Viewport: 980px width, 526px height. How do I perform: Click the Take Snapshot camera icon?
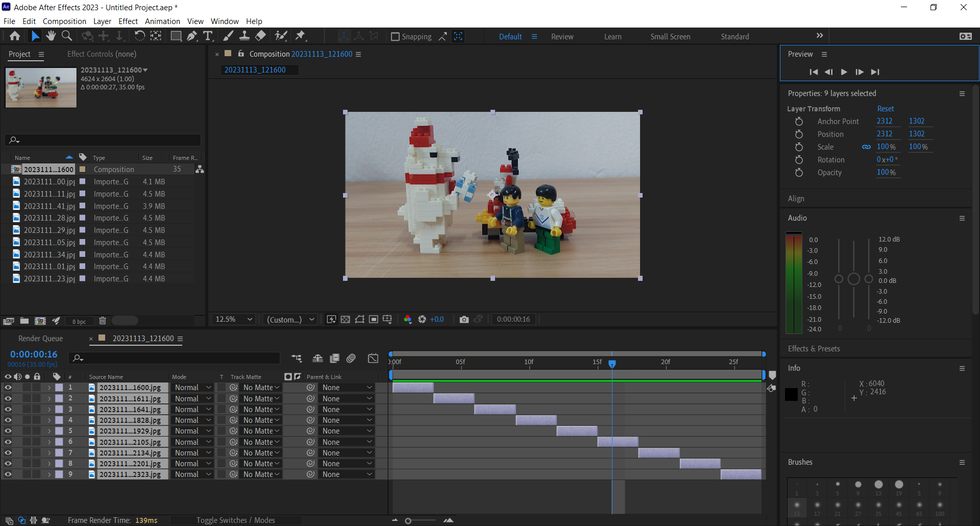tap(464, 319)
